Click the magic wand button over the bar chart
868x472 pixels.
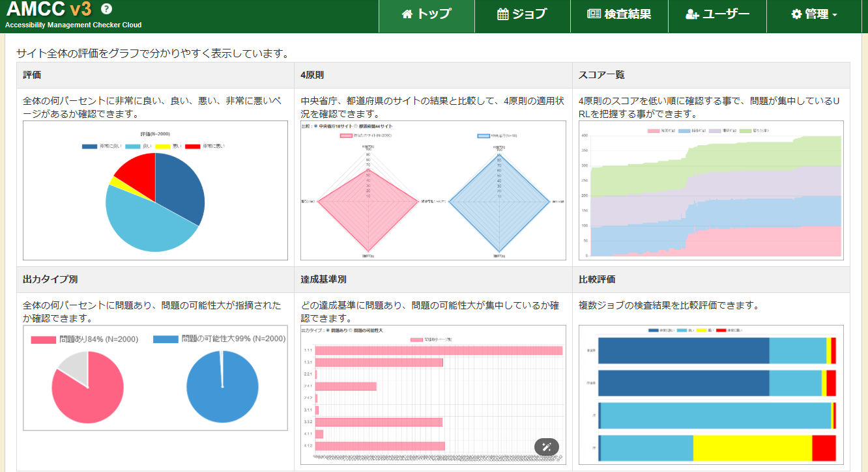(x=547, y=447)
